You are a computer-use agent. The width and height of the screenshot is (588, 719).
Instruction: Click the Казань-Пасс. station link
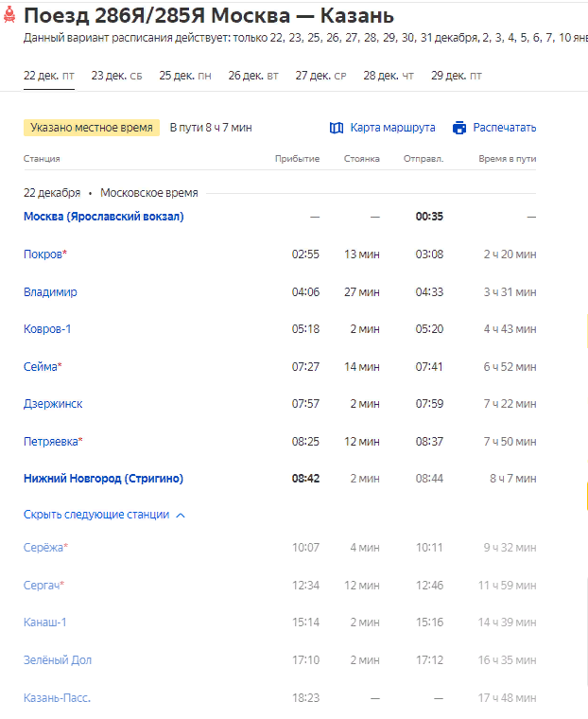click(57, 698)
